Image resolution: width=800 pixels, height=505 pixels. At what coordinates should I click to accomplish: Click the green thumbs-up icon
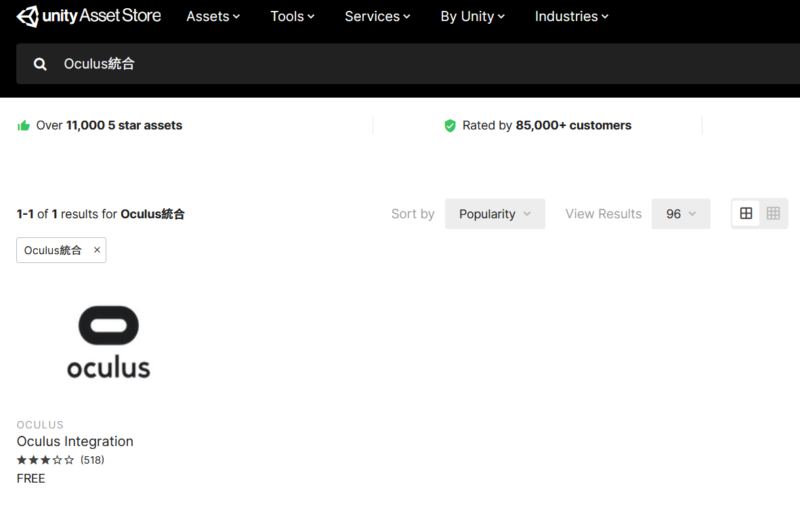[x=23, y=125]
